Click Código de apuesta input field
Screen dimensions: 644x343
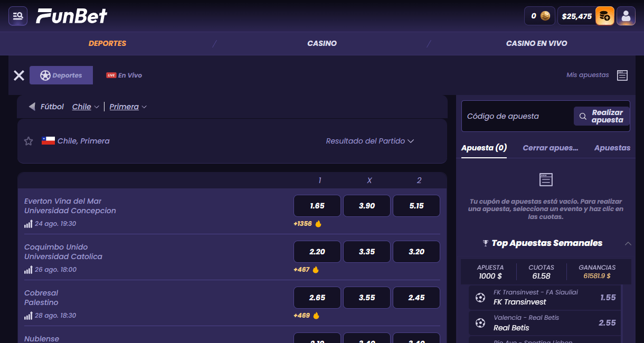point(517,116)
